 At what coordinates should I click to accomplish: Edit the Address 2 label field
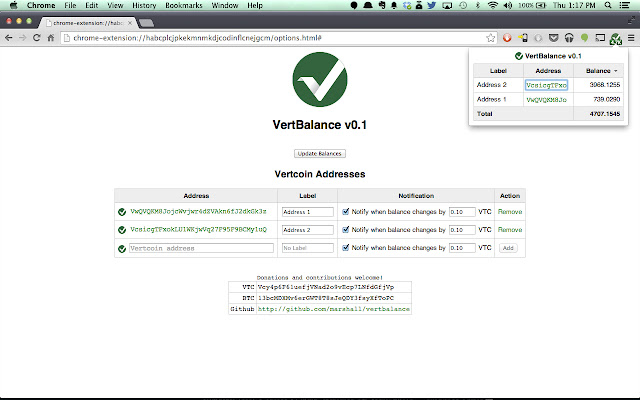308,230
